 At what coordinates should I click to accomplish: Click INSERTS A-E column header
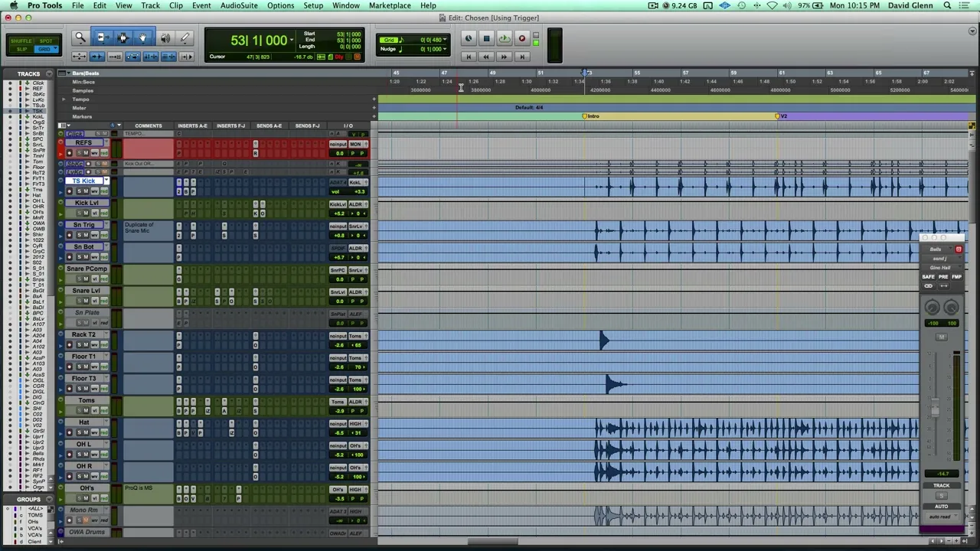pyautogui.click(x=192, y=126)
